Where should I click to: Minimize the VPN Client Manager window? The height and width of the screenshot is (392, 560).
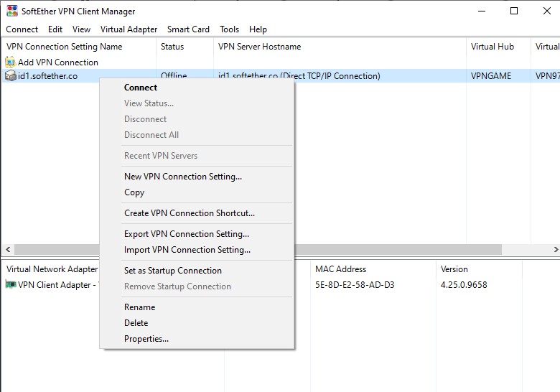(x=482, y=11)
